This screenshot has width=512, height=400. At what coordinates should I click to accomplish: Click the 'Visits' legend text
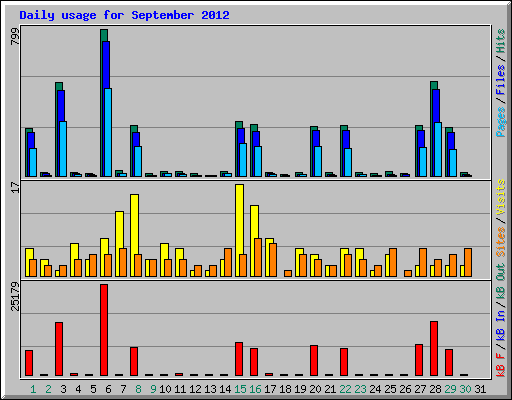pos(500,198)
